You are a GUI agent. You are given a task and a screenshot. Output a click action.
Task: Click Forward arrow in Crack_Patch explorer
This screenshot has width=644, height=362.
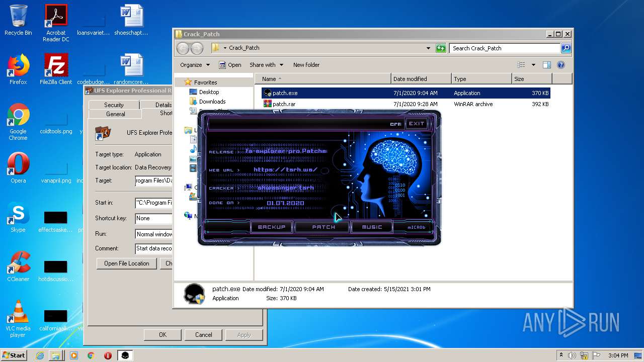click(x=197, y=48)
